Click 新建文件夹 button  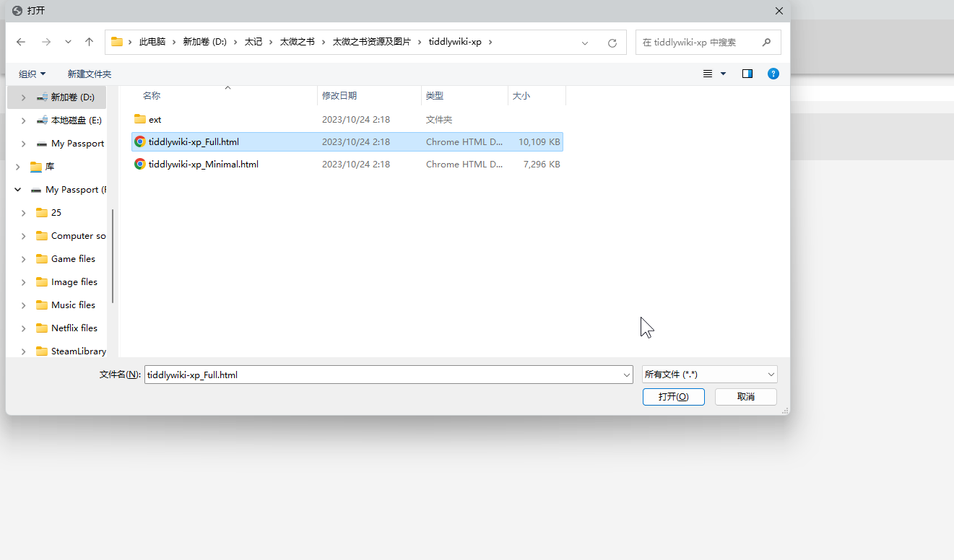(90, 74)
